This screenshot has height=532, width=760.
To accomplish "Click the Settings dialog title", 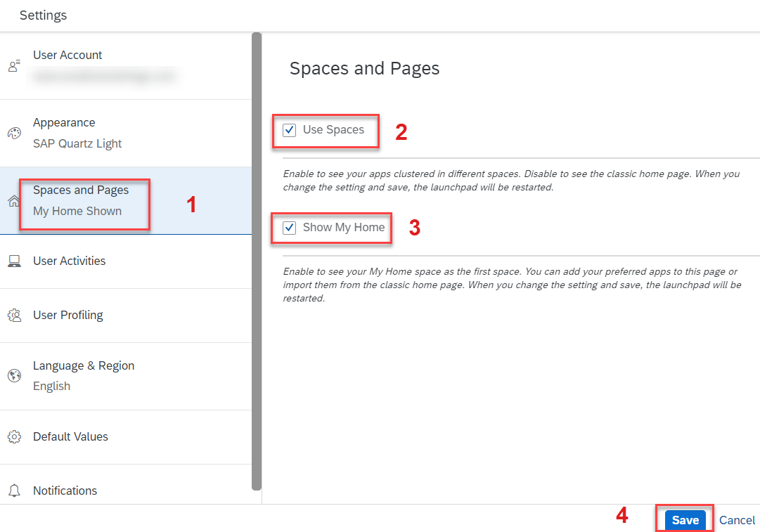I will [x=43, y=15].
